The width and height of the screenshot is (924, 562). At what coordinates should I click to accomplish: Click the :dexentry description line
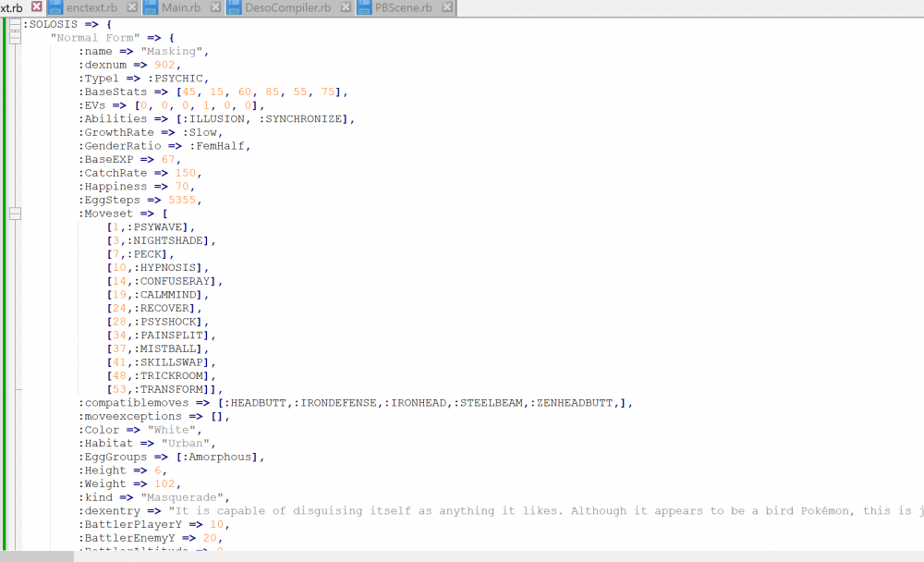pos(501,511)
